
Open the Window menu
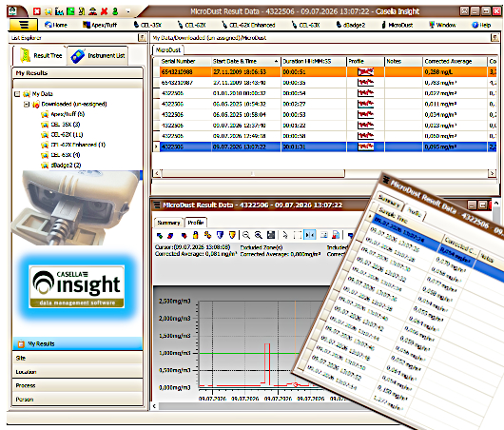tap(442, 25)
